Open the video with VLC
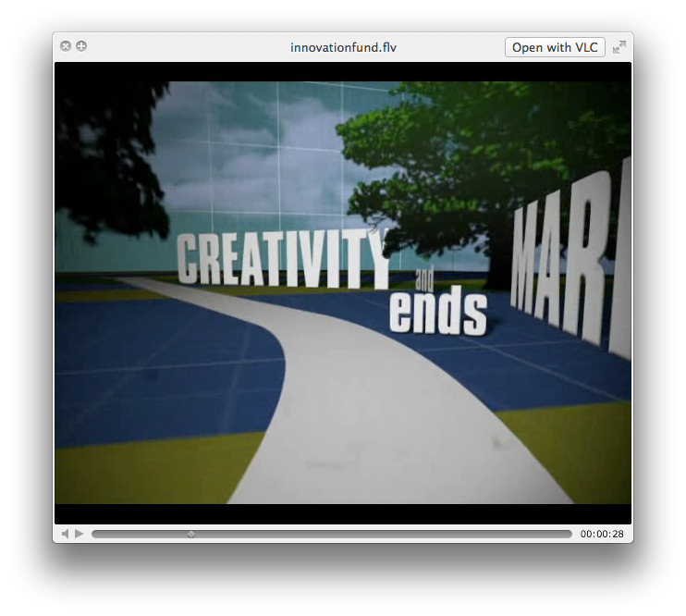The height and width of the screenshot is (616, 686). (x=555, y=47)
